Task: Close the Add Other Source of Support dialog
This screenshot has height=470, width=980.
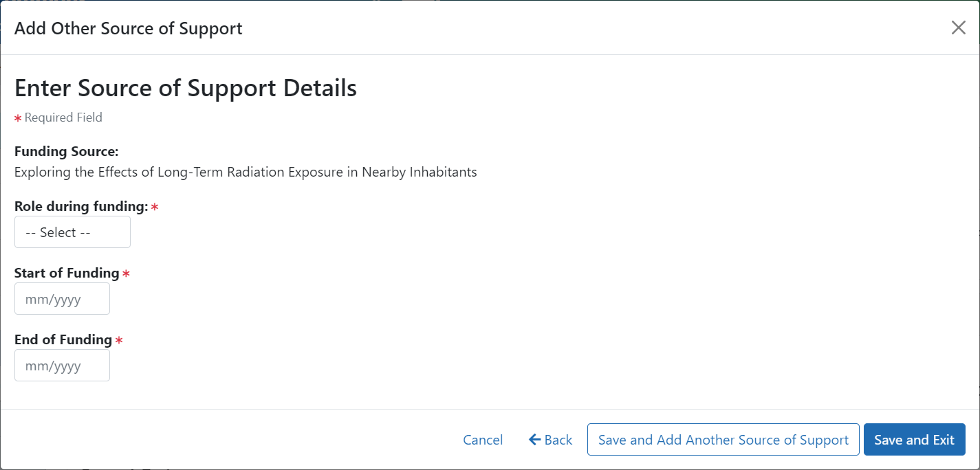Action: [958, 28]
